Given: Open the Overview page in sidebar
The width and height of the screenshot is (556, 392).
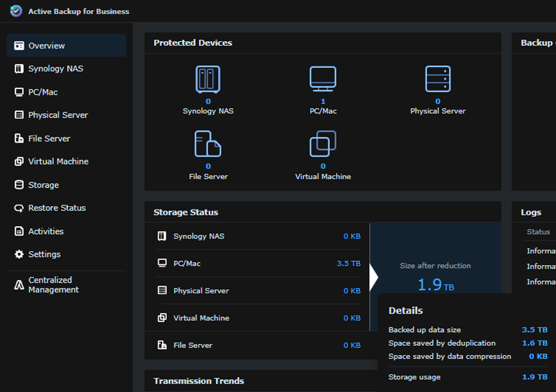Looking at the screenshot, I should coord(46,46).
